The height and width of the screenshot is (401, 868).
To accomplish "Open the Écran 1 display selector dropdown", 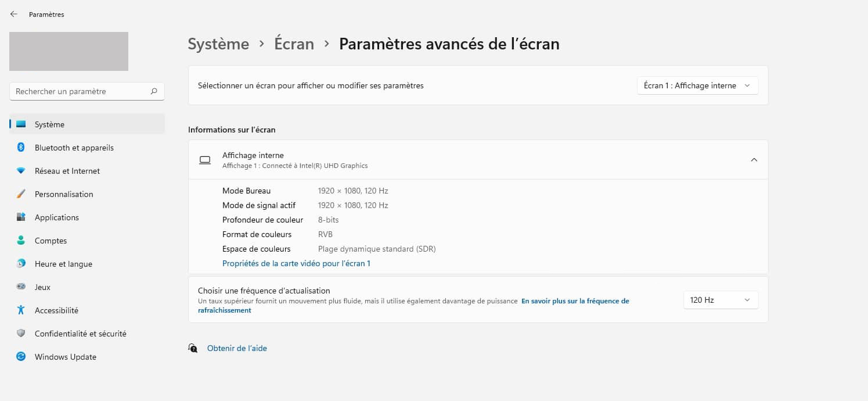I will [697, 85].
